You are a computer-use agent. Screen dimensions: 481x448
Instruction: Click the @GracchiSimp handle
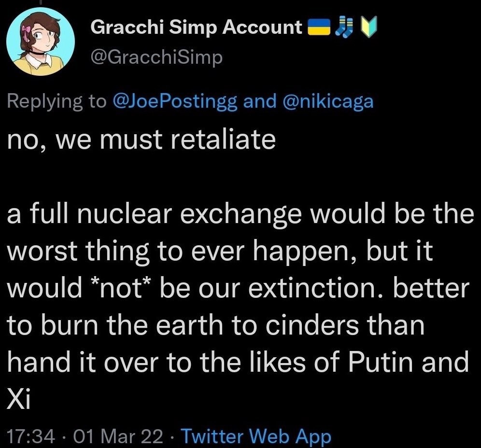coord(157,58)
